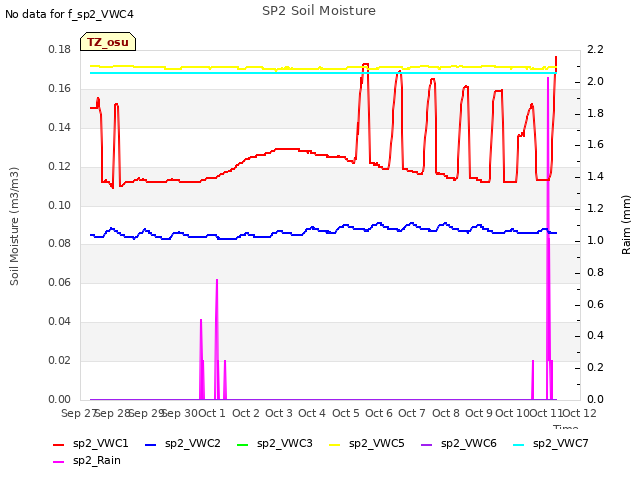640x480 pixels.
Task: Click the Soil Moisture (m3/m3) axis label
Action: pyautogui.click(x=14, y=226)
